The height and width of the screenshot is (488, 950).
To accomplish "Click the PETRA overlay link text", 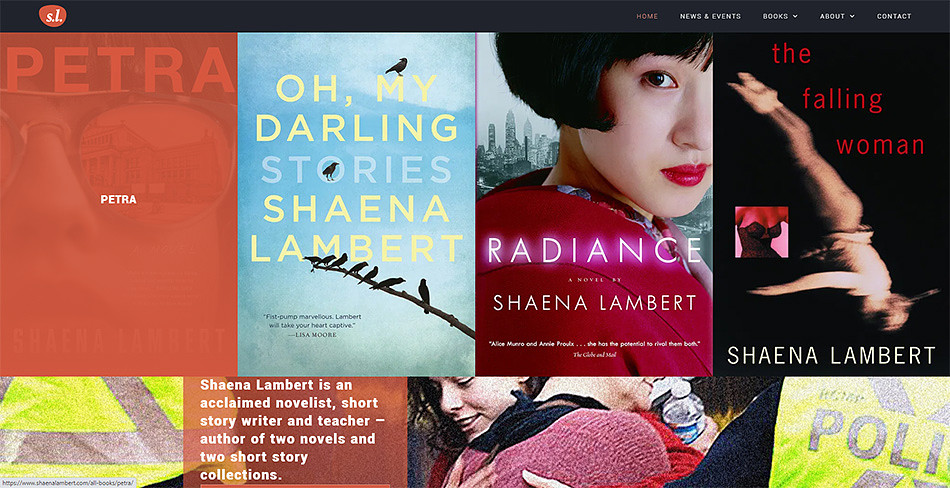I will point(118,199).
